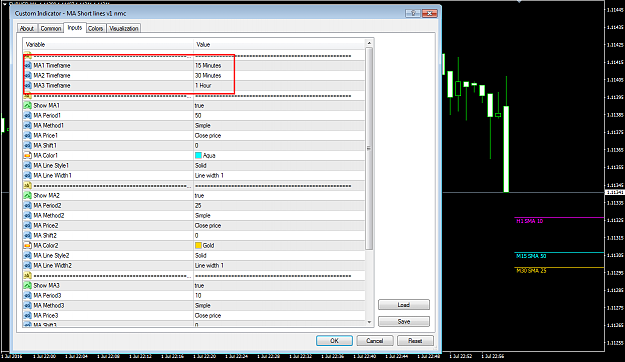Click the icon beside MA Price2
This screenshot has width=625, height=362.
(x=28, y=226)
